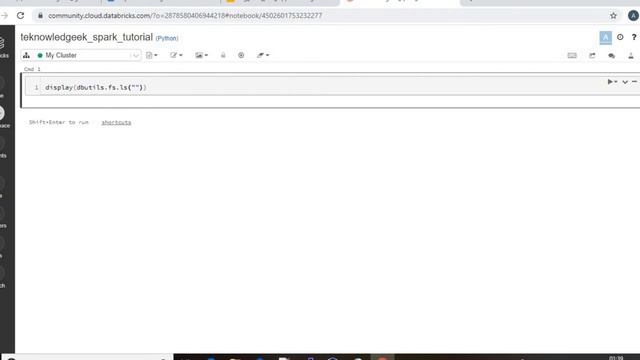Open the Revision history clock icon
Screen dimensions: 640x360
620,37
